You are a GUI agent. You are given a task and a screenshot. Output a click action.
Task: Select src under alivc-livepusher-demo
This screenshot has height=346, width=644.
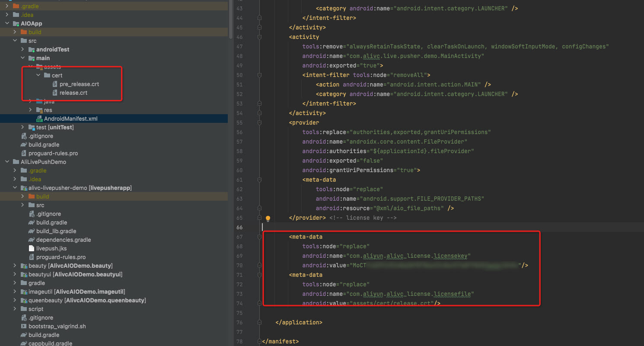[114, 205]
